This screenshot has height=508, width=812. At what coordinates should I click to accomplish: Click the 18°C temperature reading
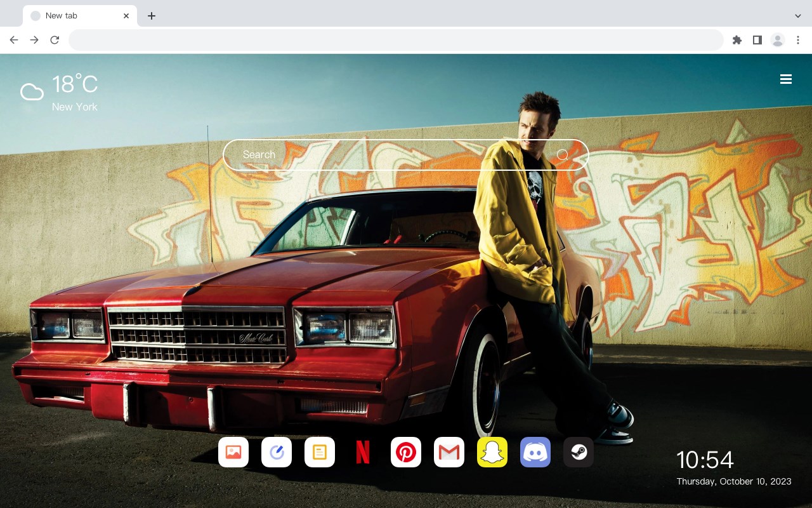point(75,84)
